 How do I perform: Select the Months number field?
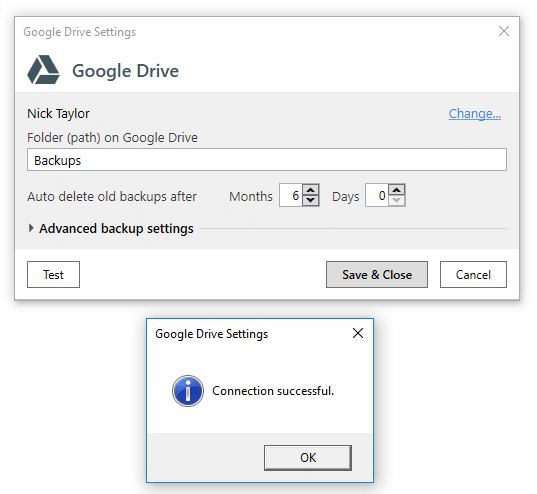pyautogui.click(x=291, y=195)
